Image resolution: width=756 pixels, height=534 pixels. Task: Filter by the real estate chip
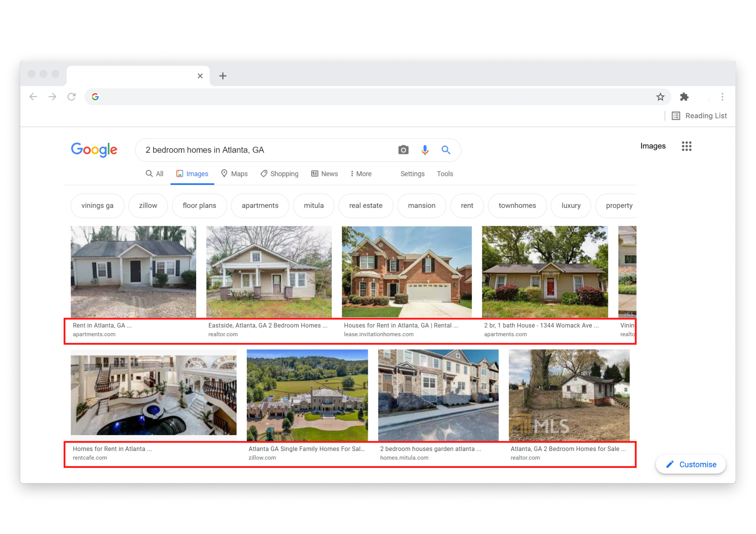tap(366, 205)
